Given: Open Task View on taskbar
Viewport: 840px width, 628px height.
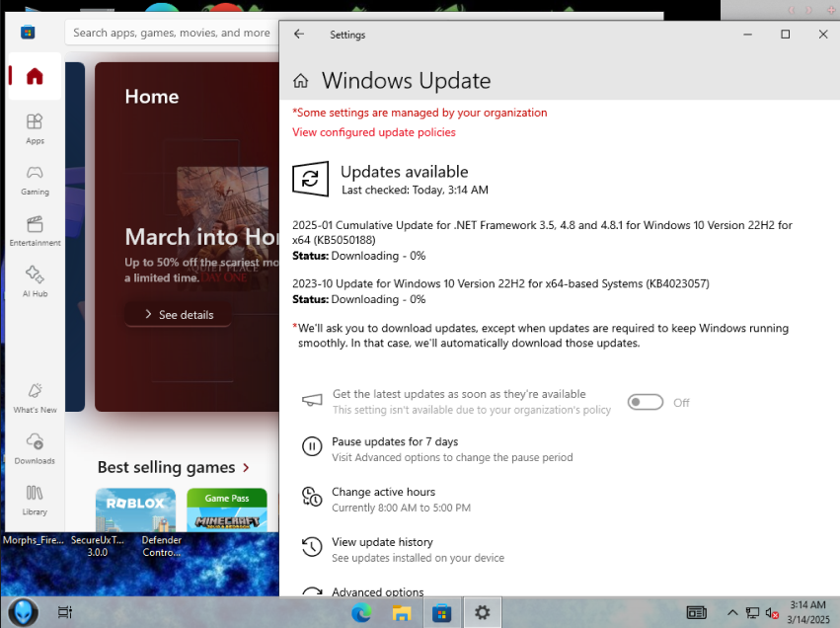Looking at the screenshot, I should pos(65,612).
